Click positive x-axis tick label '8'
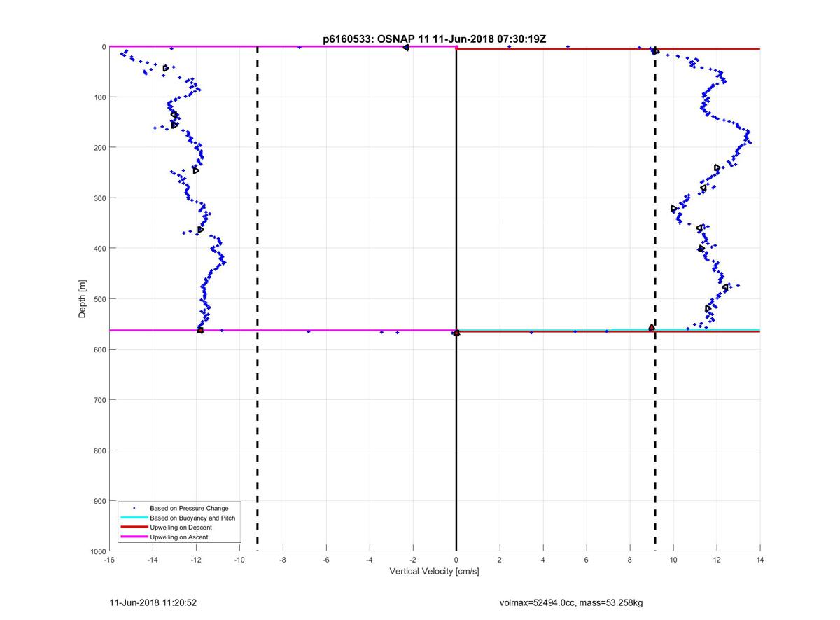840x620 pixels. [630, 559]
